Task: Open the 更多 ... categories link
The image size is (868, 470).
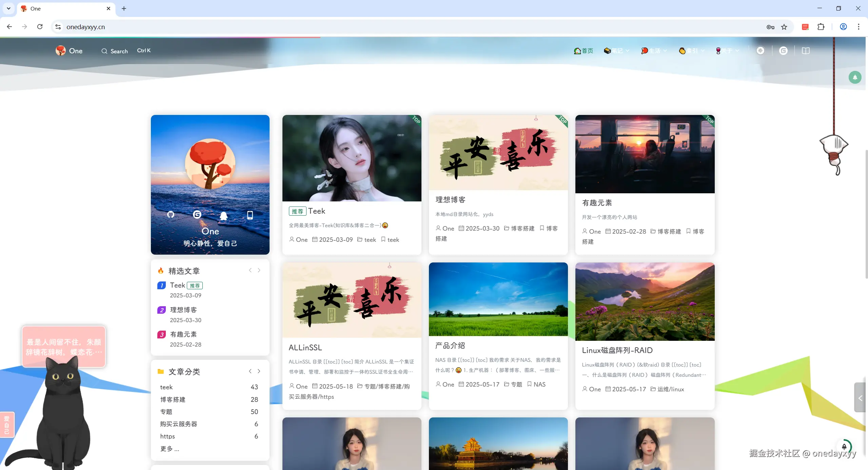Action: coord(170,449)
